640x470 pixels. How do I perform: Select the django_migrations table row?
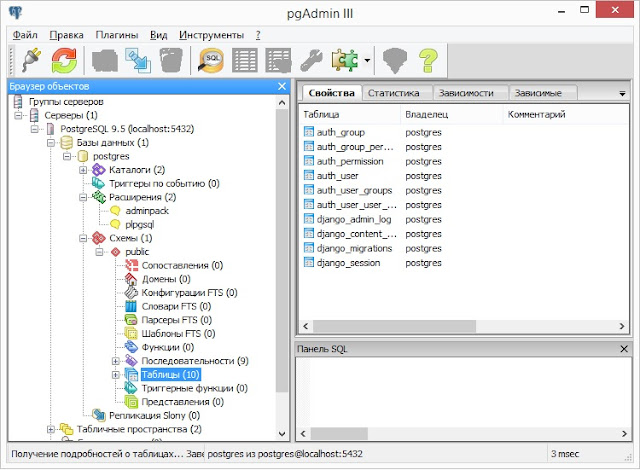coord(373,248)
